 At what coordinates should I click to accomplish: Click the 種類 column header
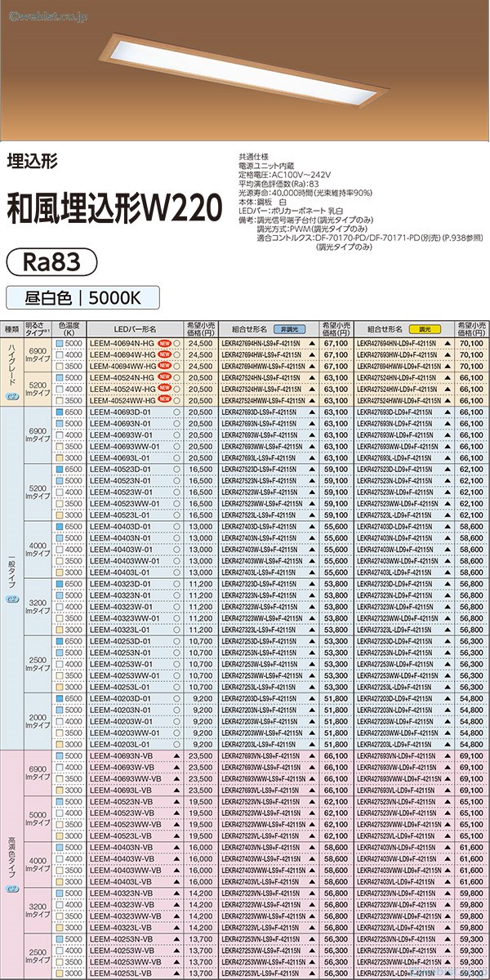11,329
